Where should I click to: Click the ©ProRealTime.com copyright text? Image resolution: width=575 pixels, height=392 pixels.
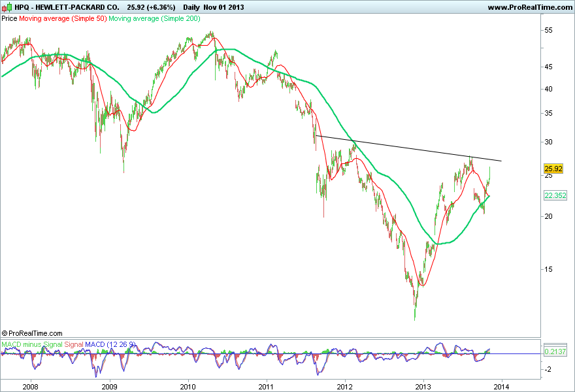tap(32, 333)
